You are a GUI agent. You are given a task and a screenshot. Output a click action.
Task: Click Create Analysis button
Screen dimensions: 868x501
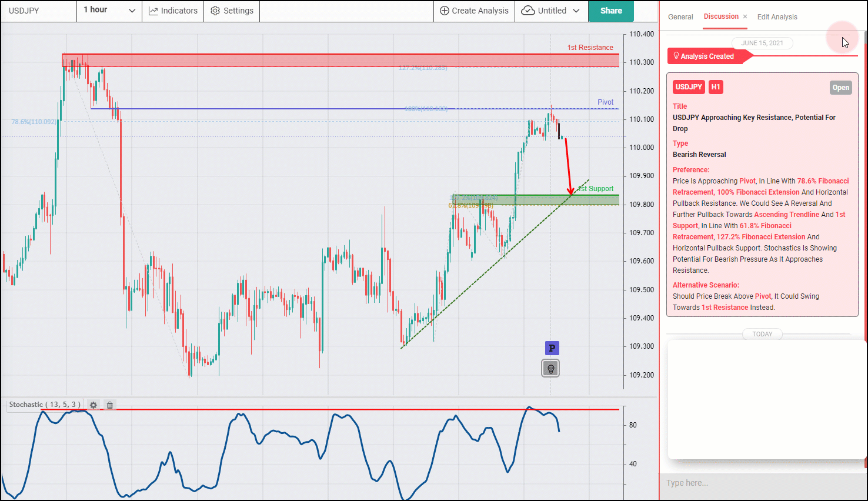click(x=474, y=11)
